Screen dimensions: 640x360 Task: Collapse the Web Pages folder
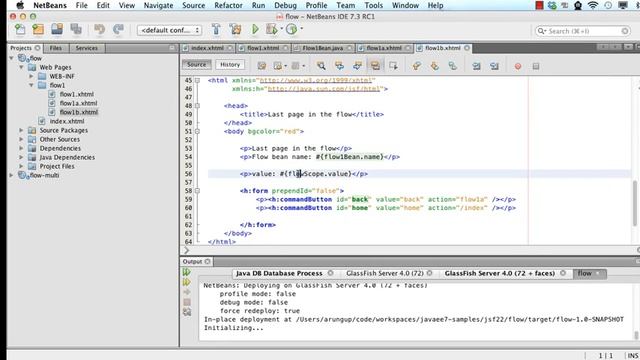(x=21, y=67)
